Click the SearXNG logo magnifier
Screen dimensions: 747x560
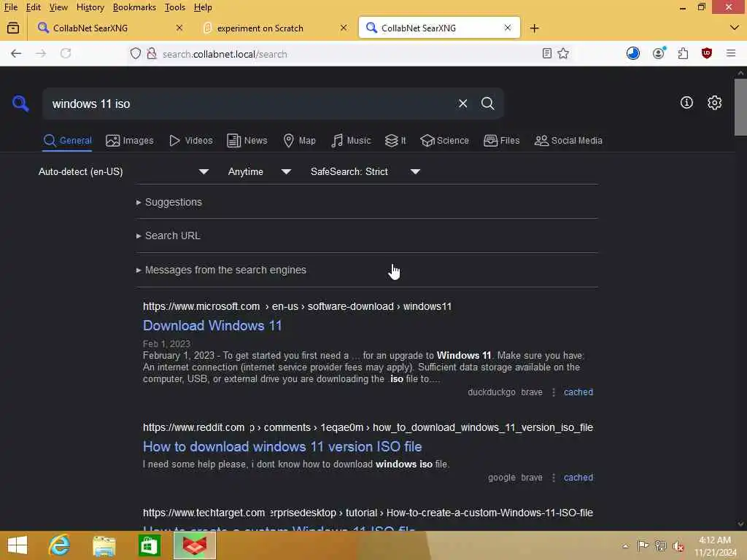click(x=20, y=104)
